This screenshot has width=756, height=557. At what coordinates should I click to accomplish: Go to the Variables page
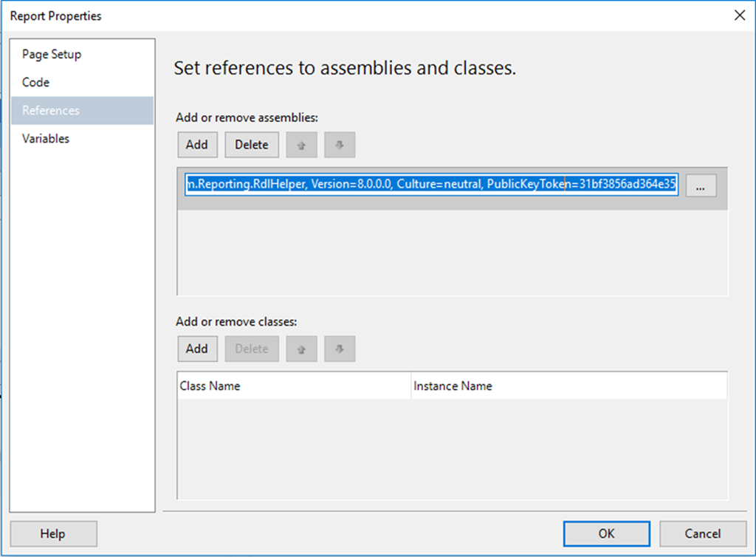(x=46, y=138)
